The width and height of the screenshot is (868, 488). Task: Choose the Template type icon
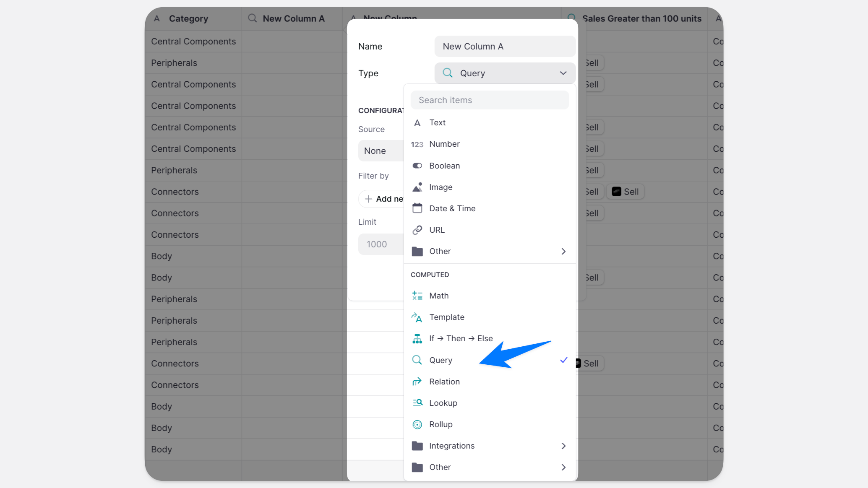point(417,317)
